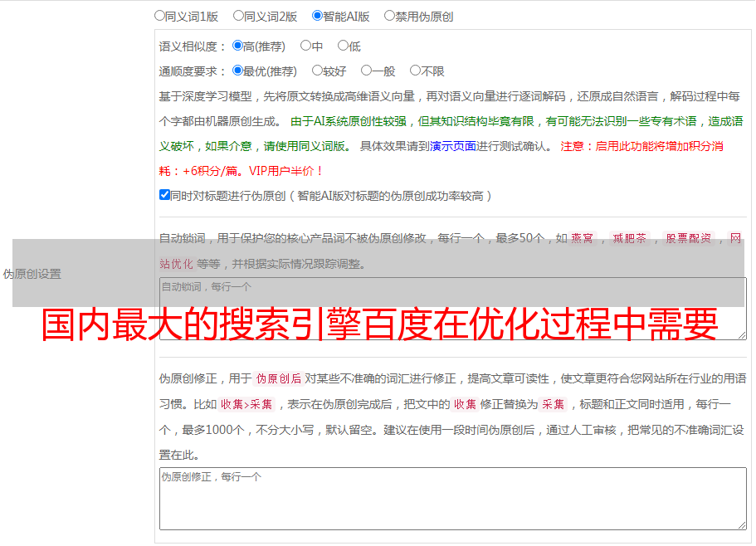756x546 pixels.
Task: Click the 减肥茶 example keyword tag
Action: coord(629,238)
